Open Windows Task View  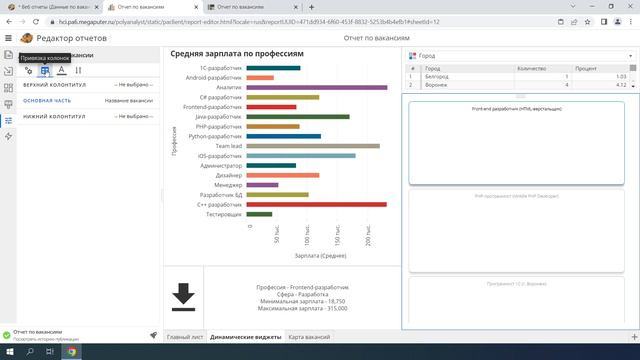(x=50, y=351)
